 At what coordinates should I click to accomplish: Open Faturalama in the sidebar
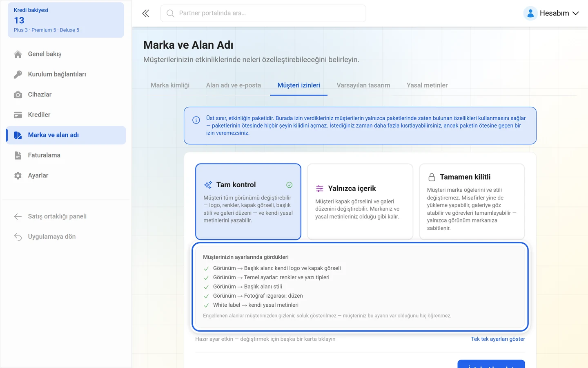[x=66, y=155]
